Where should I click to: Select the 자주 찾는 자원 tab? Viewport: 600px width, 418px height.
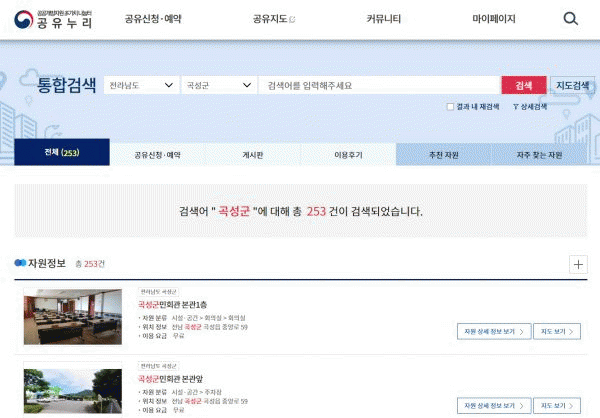tap(539, 154)
